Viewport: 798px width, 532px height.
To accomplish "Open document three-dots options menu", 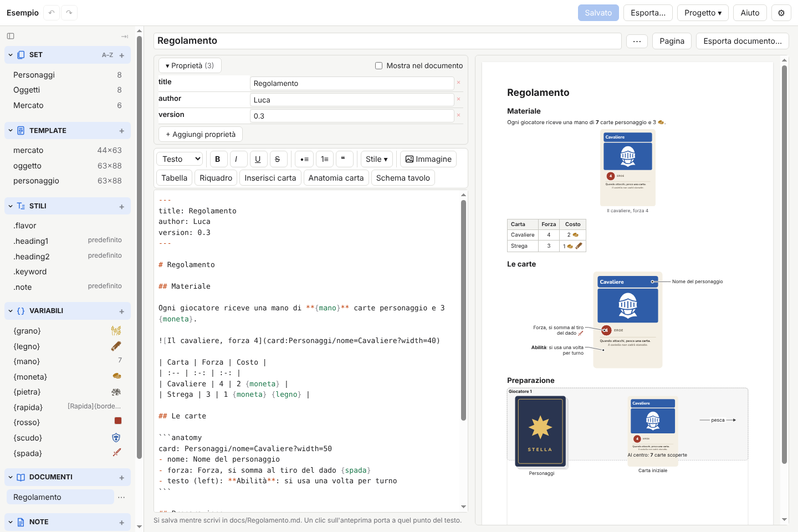I will (637, 41).
